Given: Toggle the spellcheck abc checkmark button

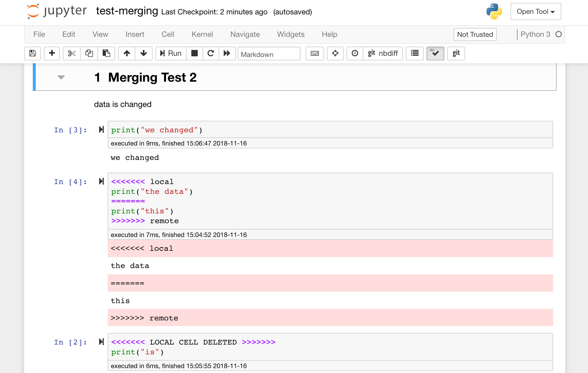Looking at the screenshot, I should (435, 53).
